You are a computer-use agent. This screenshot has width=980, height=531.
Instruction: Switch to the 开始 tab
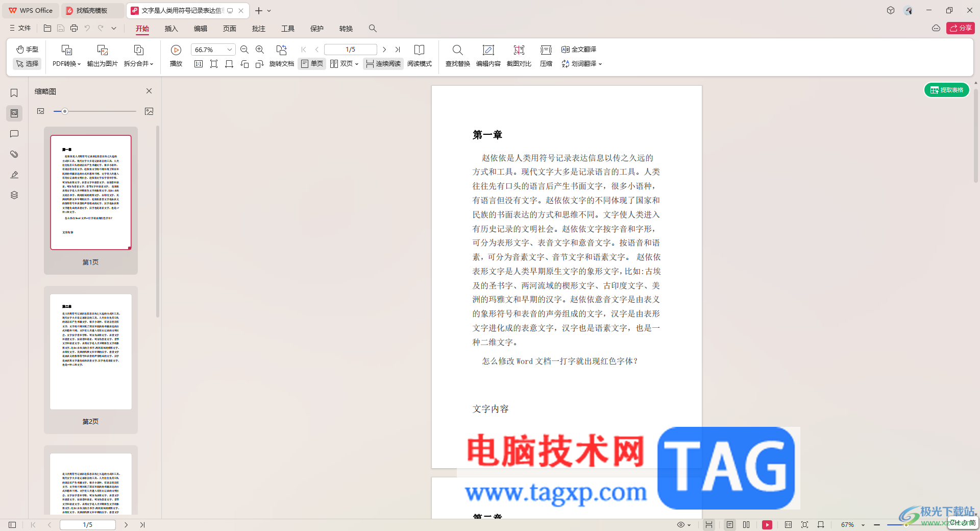[142, 29]
